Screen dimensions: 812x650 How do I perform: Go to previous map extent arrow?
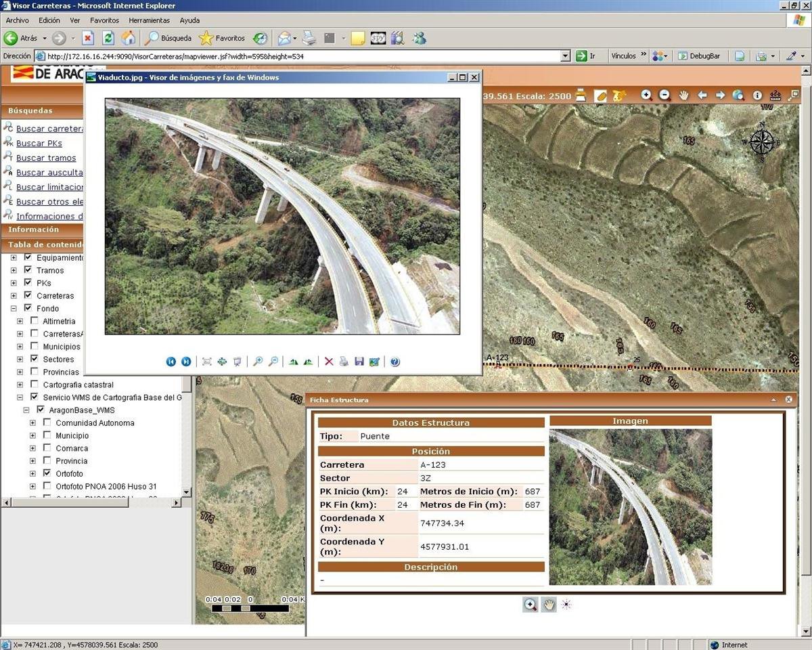(x=702, y=95)
